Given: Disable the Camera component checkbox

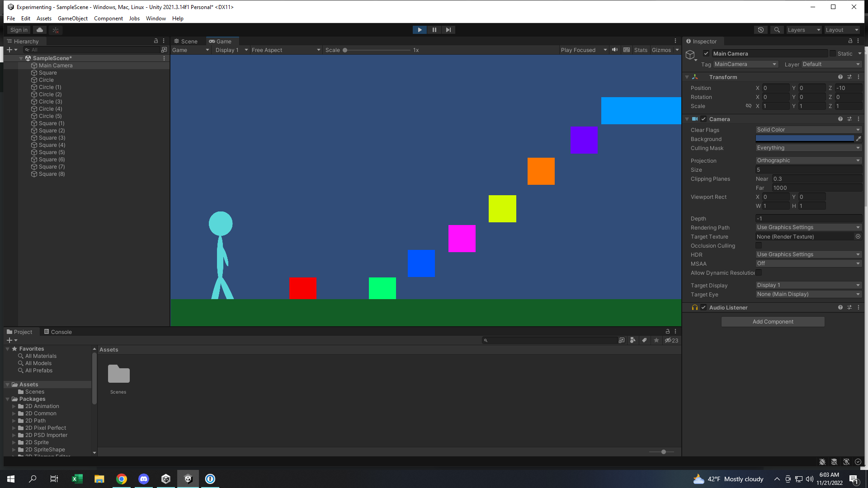Looking at the screenshot, I should (703, 119).
